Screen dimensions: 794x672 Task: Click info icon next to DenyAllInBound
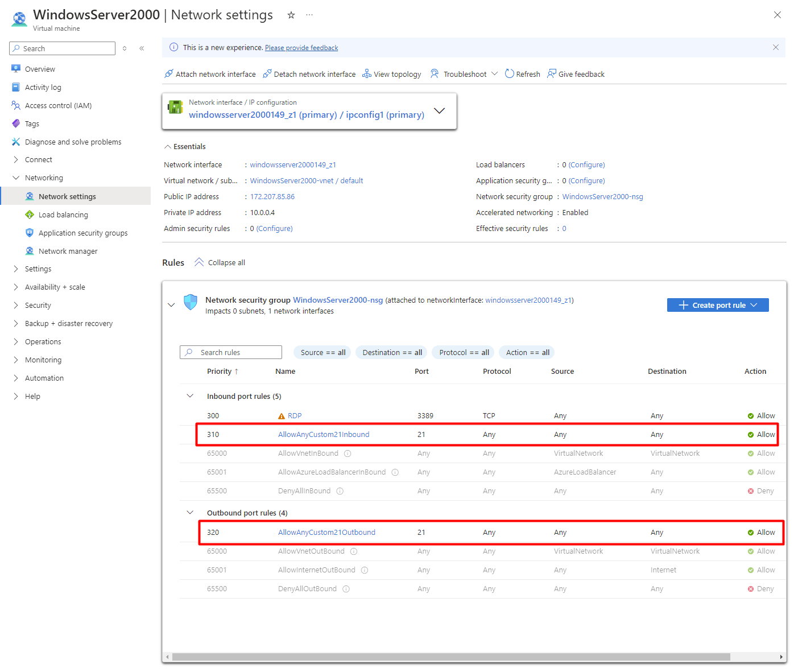[x=340, y=491]
